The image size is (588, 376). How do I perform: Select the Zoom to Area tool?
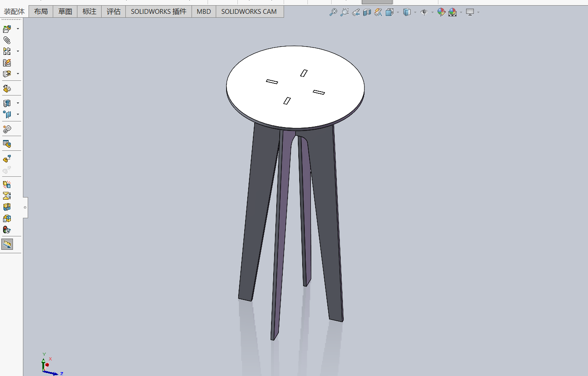click(x=345, y=12)
